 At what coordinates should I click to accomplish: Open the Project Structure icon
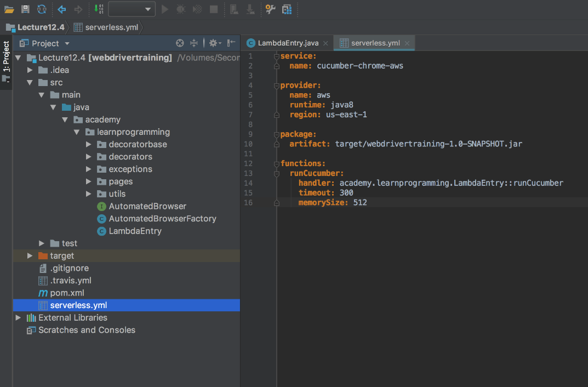tap(287, 9)
